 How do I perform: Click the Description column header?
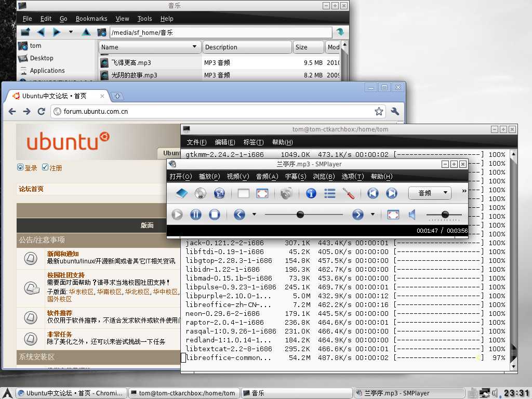(x=247, y=47)
